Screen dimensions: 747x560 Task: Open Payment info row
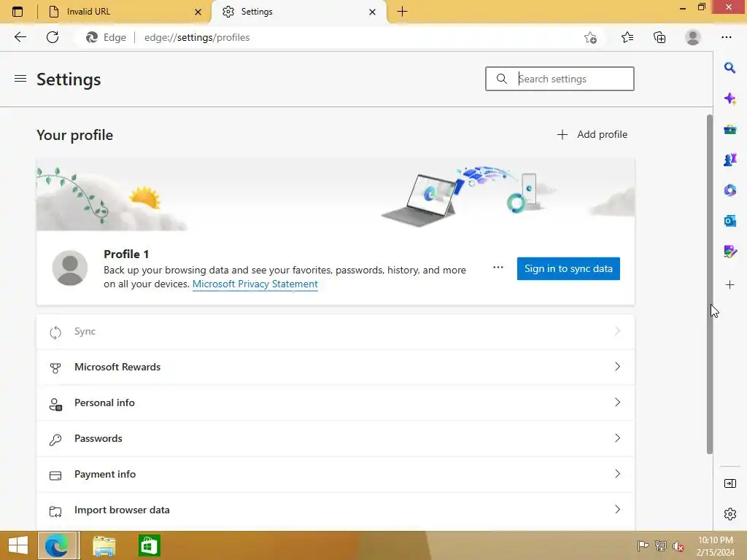336,474
